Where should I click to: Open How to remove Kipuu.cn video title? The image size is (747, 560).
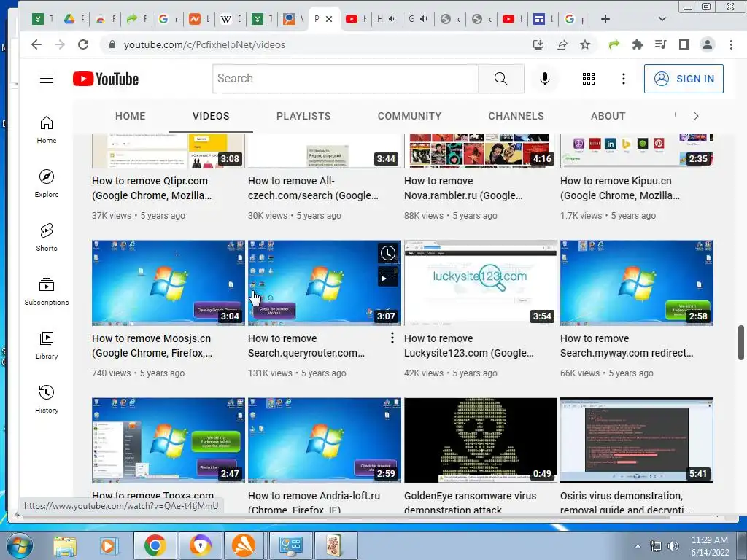[620, 188]
